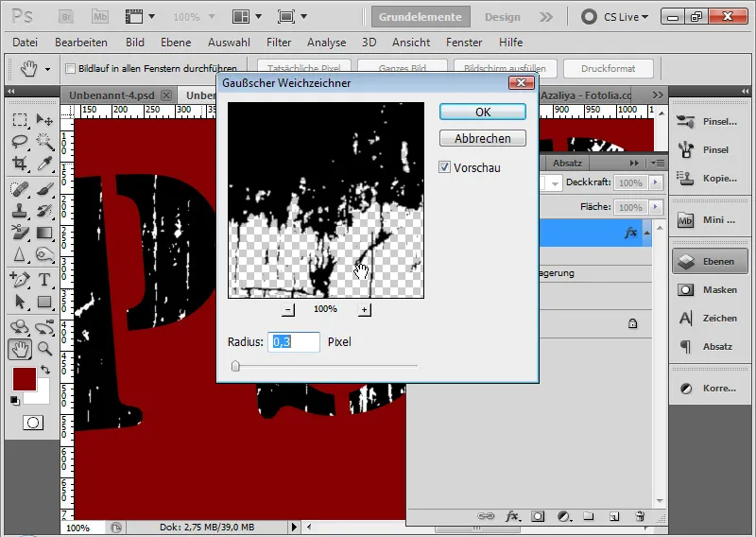Select the Move tool
Screen dimensions: 756x537
tap(44, 120)
